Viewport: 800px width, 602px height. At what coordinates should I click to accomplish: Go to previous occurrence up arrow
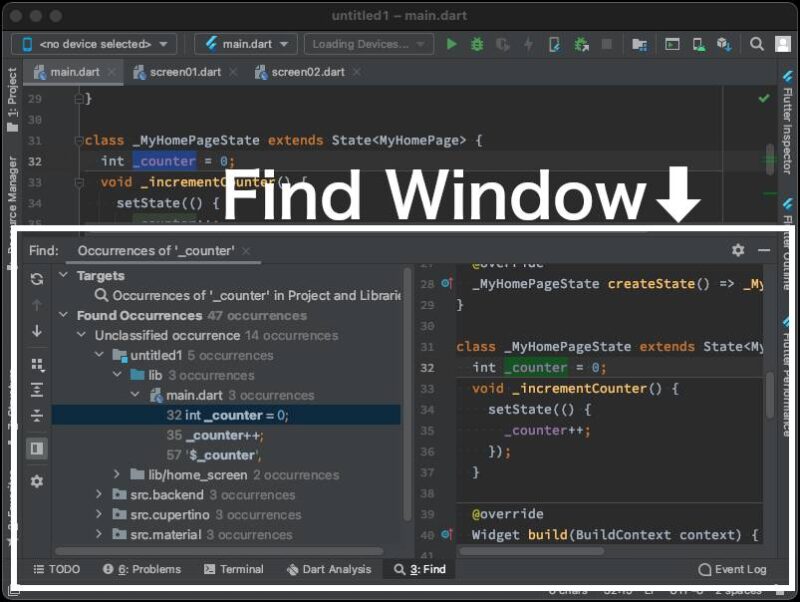(x=37, y=305)
